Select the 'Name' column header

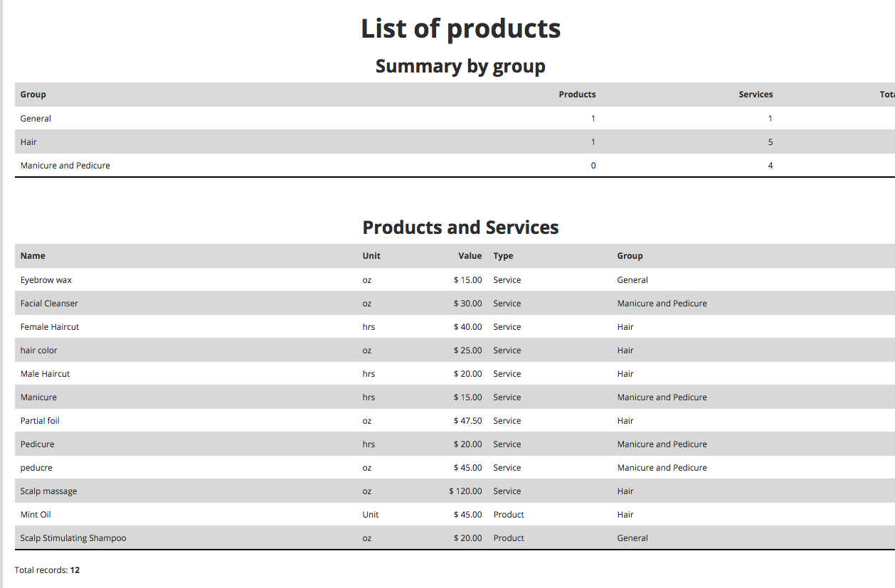(x=33, y=256)
